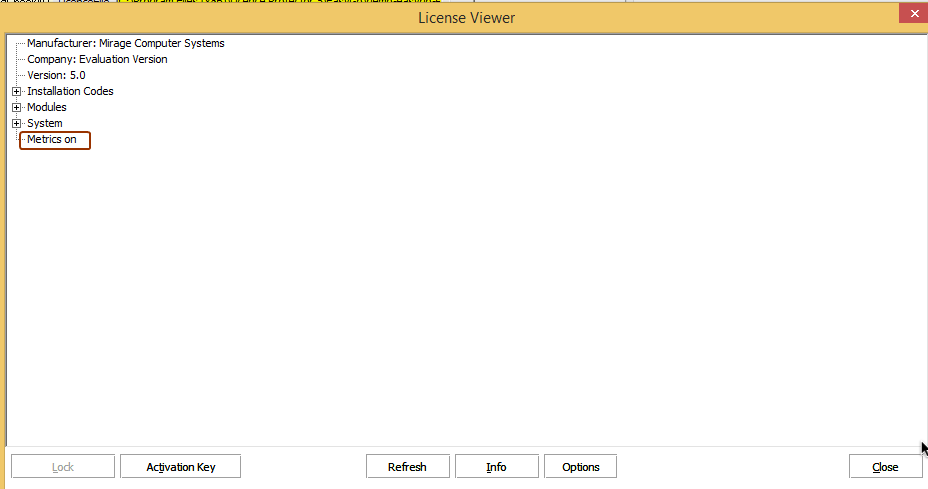The width and height of the screenshot is (928, 489).
Task: Open the Activation Key dialog
Action: click(180, 467)
